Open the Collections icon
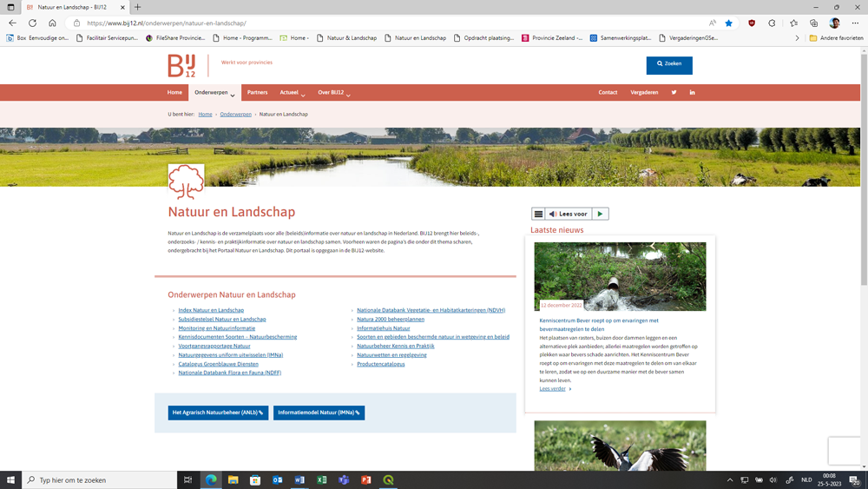The image size is (868, 489). coord(814,23)
